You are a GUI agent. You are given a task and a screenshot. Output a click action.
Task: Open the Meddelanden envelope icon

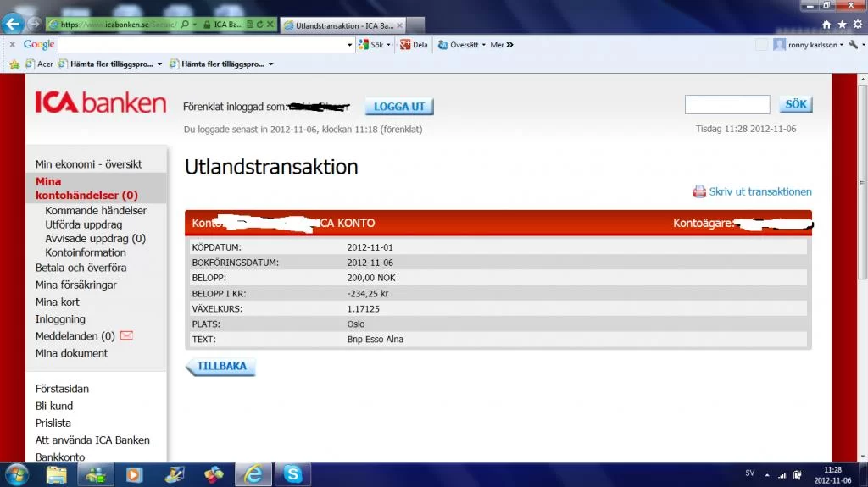[127, 335]
